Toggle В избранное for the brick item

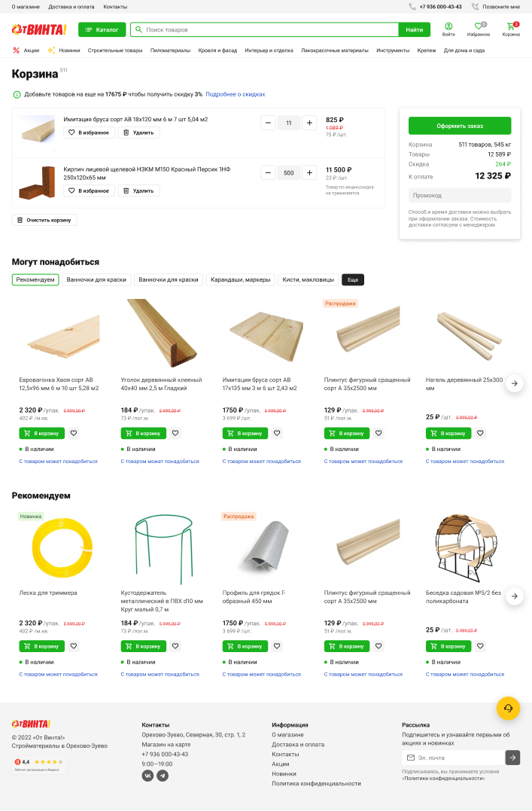pyautogui.click(x=89, y=191)
